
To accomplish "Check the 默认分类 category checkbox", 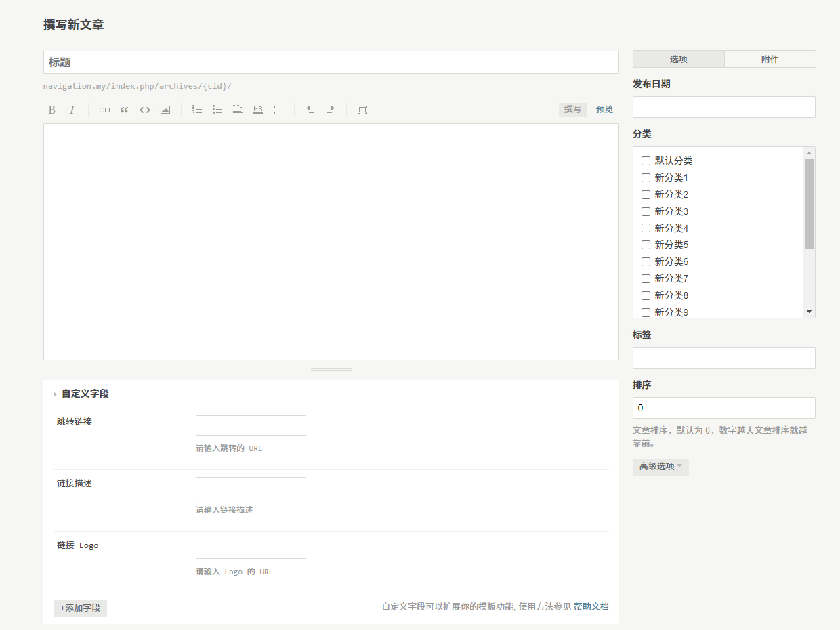I will [646, 161].
